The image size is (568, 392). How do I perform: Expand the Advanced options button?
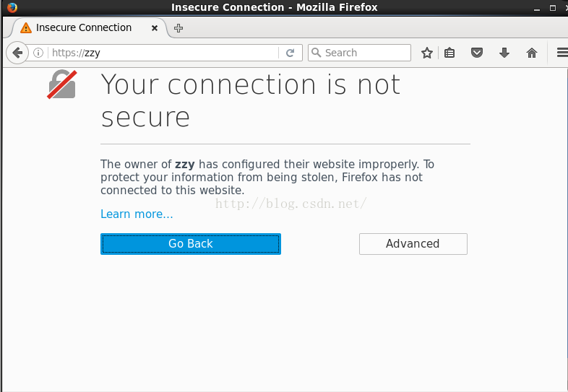(x=413, y=244)
